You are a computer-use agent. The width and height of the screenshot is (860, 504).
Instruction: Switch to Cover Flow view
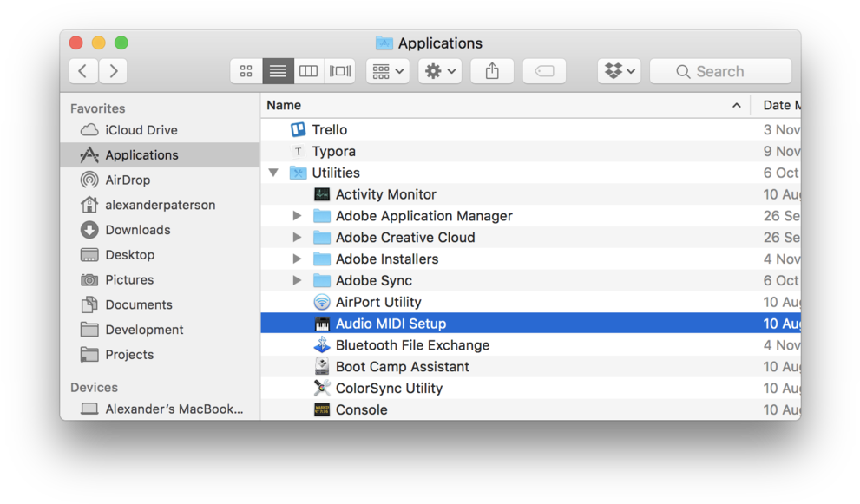click(340, 71)
